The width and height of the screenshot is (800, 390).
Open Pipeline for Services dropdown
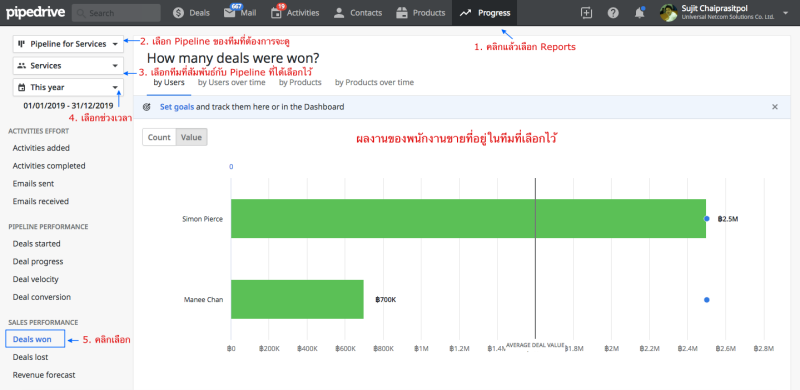[x=68, y=44]
